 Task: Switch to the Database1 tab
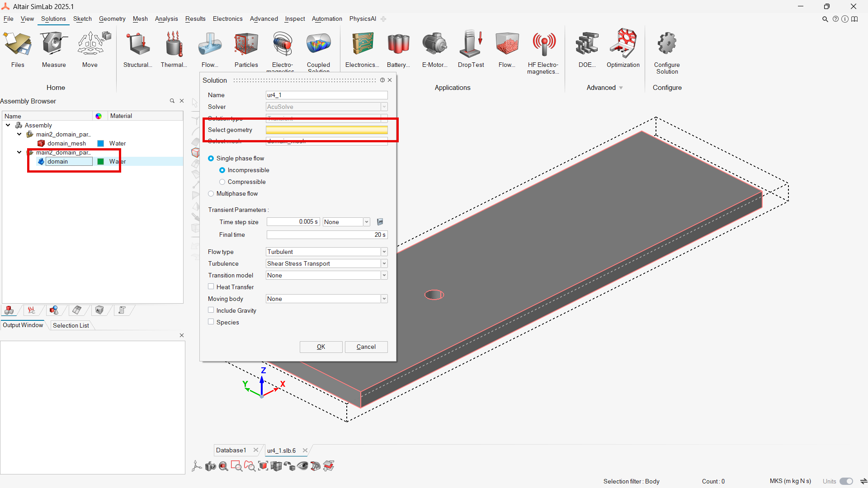[x=231, y=450]
